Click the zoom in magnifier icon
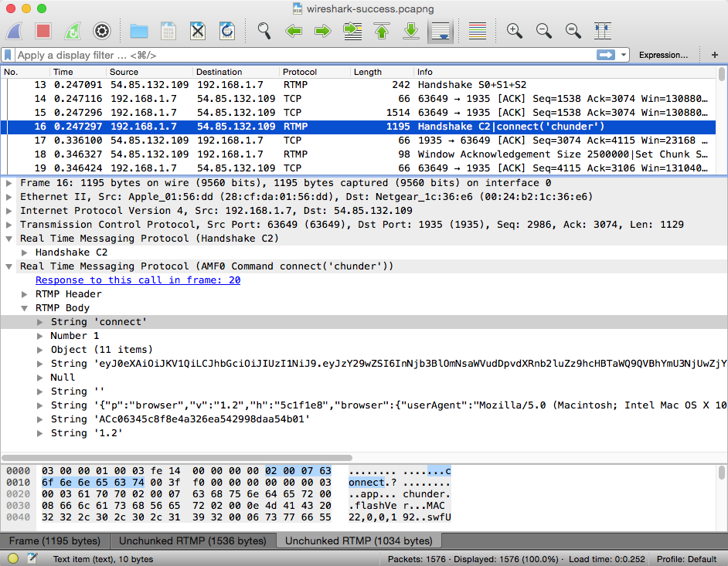 (x=514, y=31)
